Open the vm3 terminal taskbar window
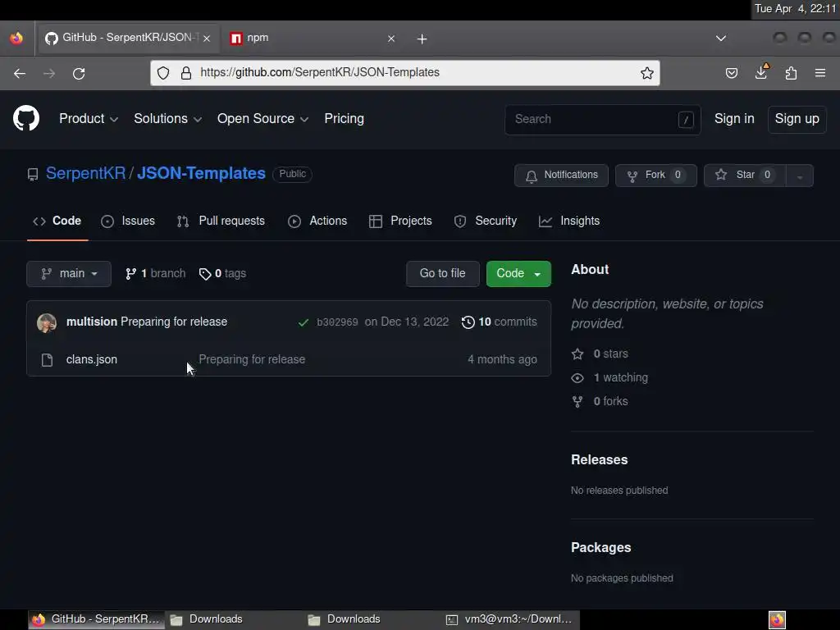840x630 pixels. [x=511, y=620]
